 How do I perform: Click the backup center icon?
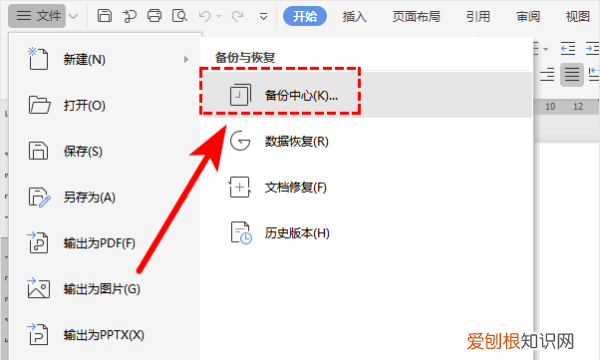240,95
